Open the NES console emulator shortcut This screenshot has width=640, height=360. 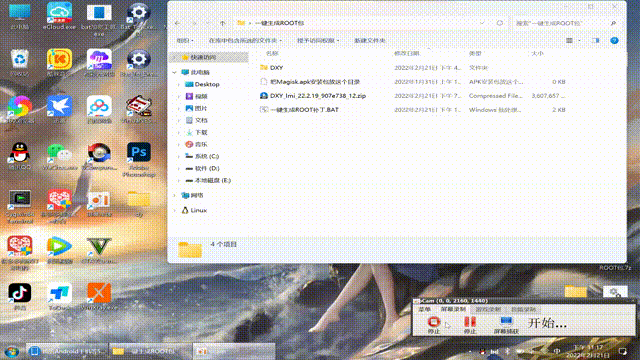139,109
